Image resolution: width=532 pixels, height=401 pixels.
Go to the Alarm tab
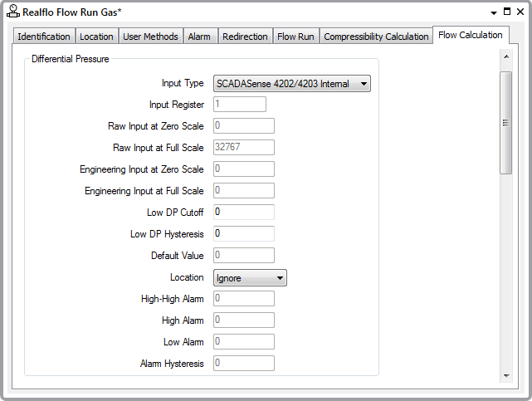point(199,37)
